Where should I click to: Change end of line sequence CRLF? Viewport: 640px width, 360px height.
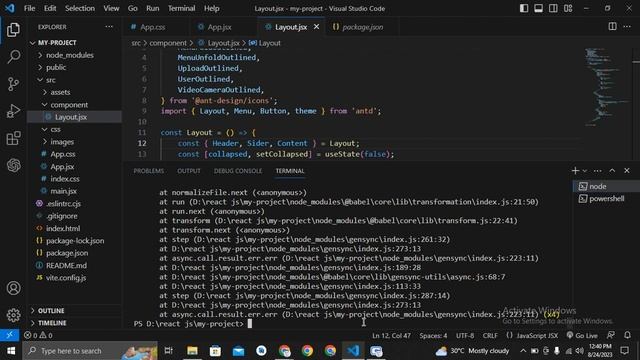(490, 336)
